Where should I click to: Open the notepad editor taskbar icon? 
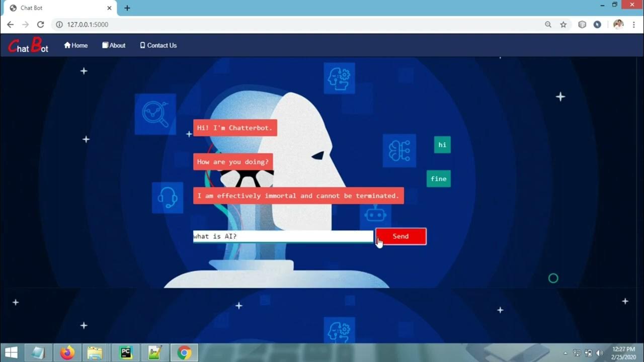155,353
